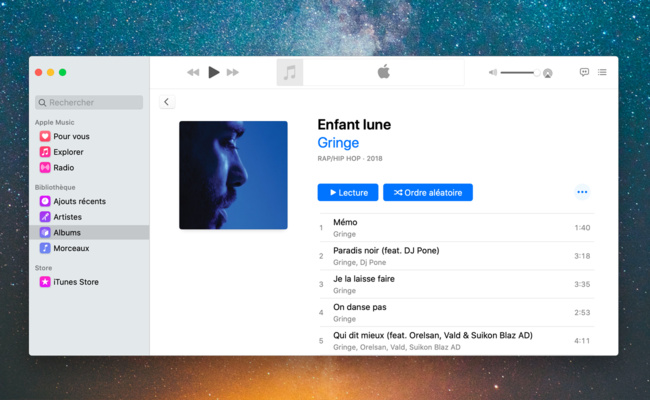Screen dimensions: 650x400
Task: Select Albums in Bibliothèque
Action: point(89,233)
